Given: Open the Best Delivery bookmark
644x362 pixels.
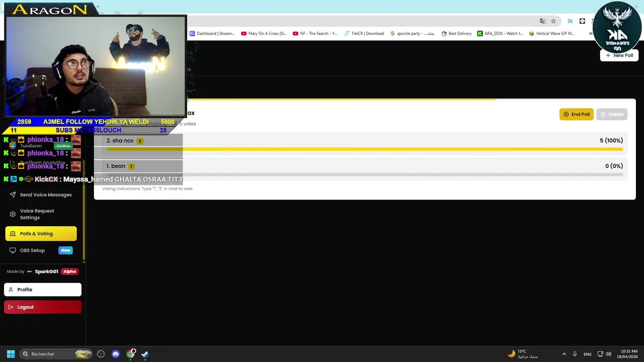Looking at the screenshot, I should coord(456,34).
